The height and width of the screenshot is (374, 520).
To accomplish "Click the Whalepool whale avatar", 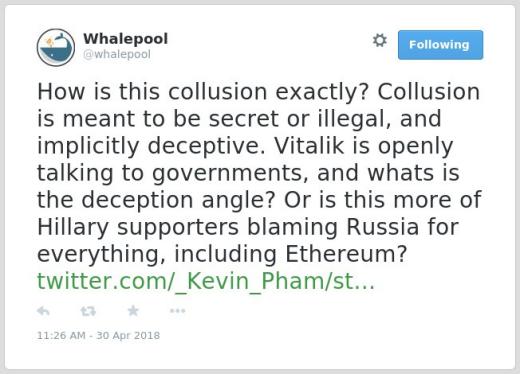I will [x=56, y=47].
